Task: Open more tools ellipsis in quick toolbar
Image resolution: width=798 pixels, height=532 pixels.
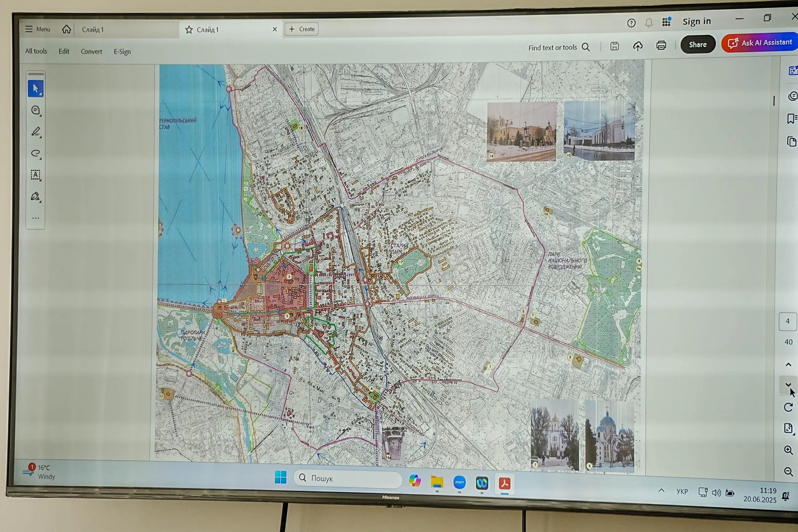Action: coord(35,218)
